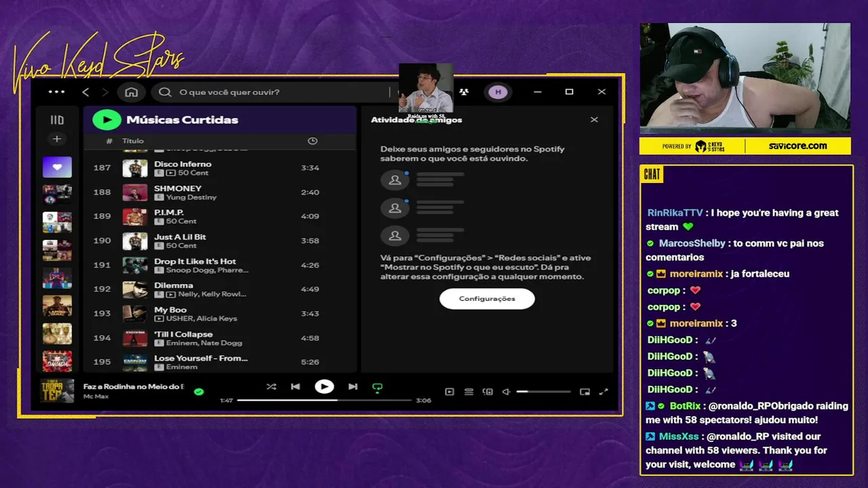Click SHMONEY album cover
The height and width of the screenshot is (488, 868).
tap(135, 192)
